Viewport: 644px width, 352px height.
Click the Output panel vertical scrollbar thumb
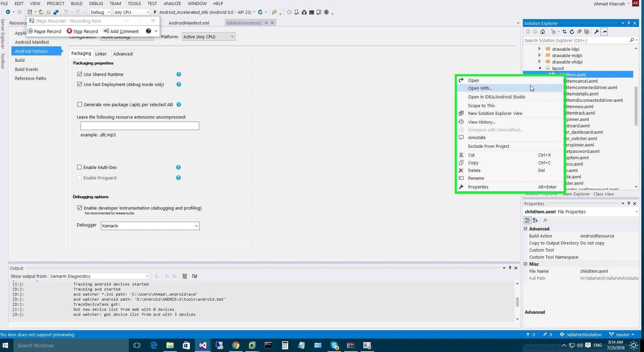pyautogui.click(x=517, y=302)
